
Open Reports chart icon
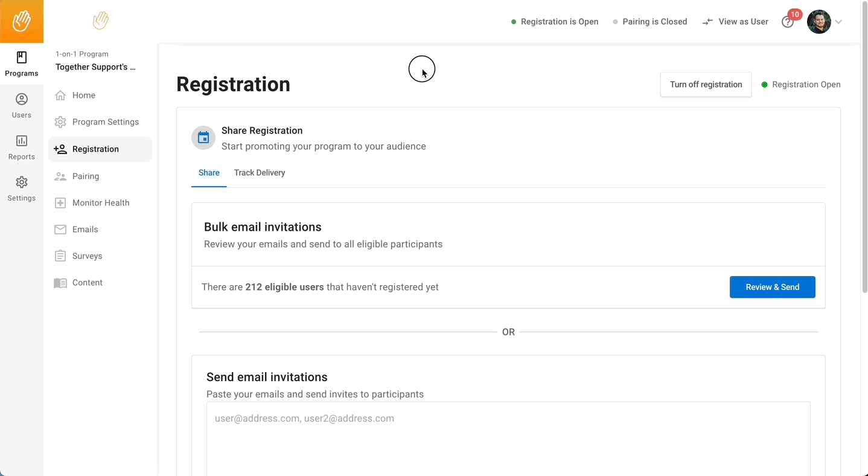click(x=22, y=141)
